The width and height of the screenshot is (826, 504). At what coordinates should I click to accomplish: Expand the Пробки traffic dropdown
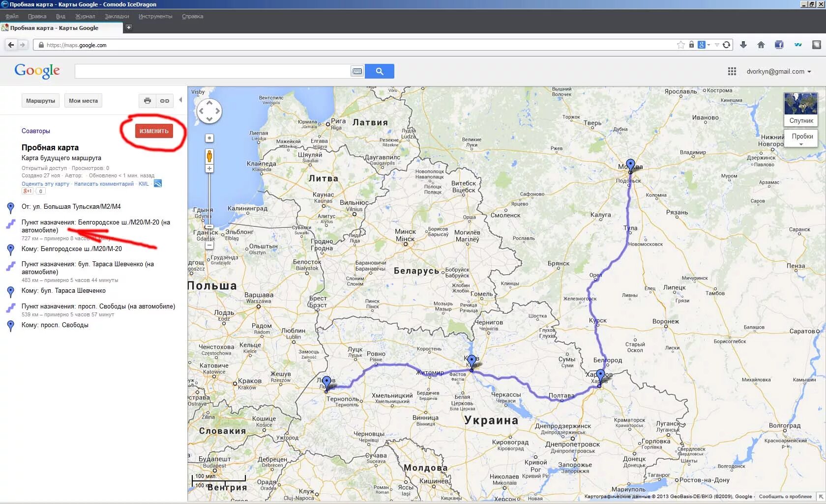pyautogui.click(x=801, y=138)
